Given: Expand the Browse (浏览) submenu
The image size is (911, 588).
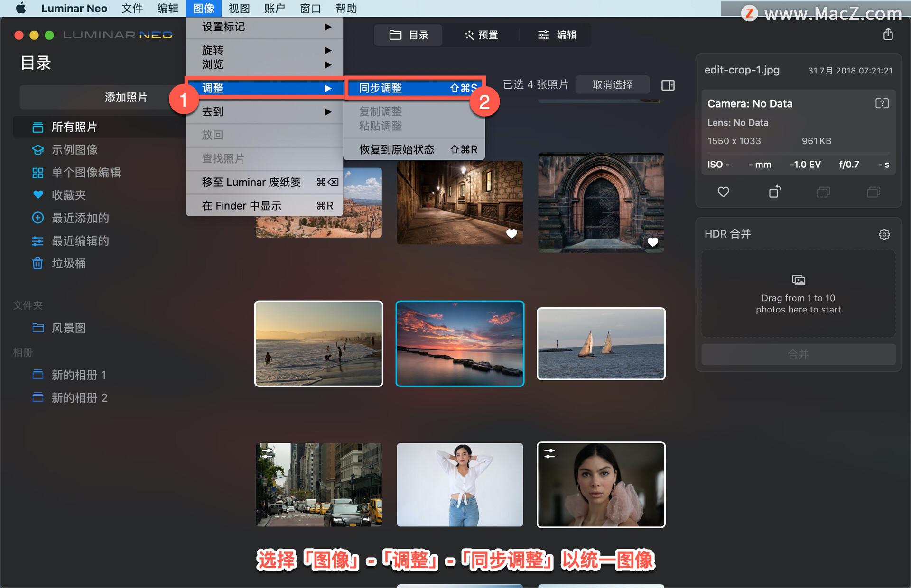Looking at the screenshot, I should (265, 64).
